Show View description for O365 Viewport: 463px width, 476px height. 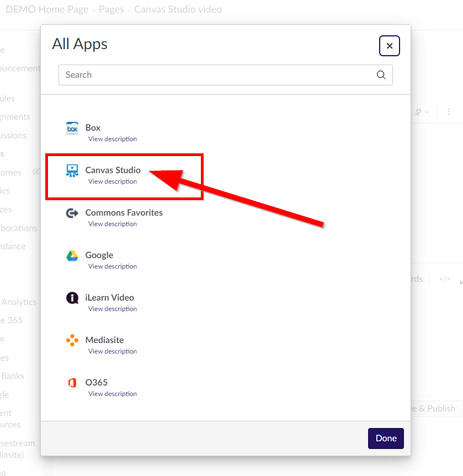[113, 394]
